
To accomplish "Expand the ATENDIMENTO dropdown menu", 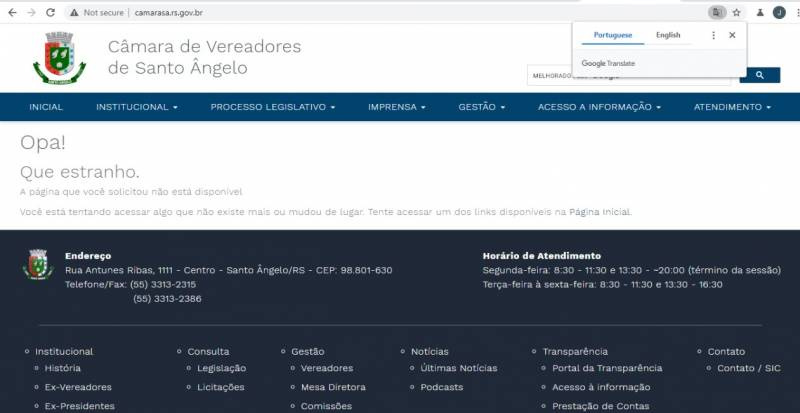I will [x=732, y=107].
